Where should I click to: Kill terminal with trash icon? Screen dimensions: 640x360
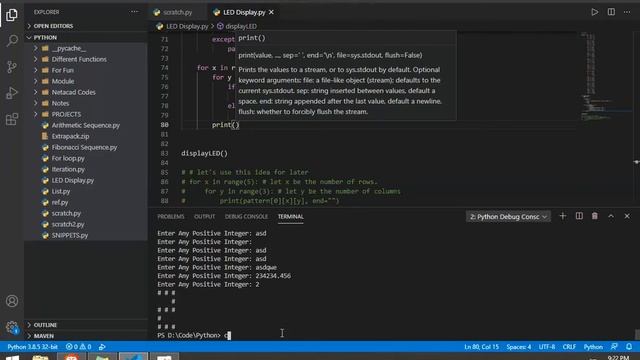tap(595, 216)
